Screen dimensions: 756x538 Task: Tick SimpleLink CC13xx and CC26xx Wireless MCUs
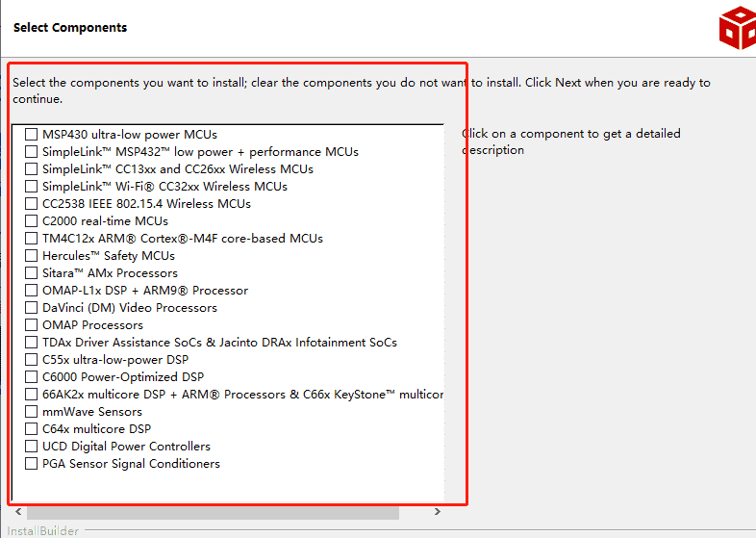[x=32, y=168]
